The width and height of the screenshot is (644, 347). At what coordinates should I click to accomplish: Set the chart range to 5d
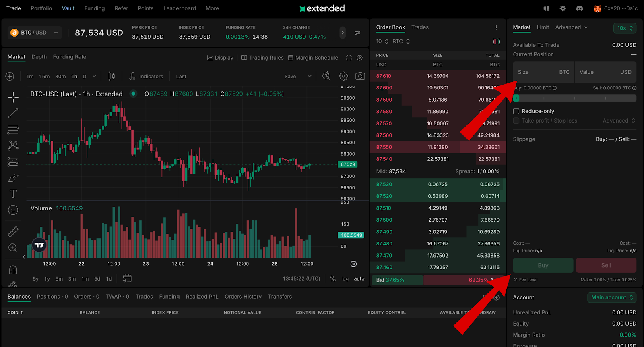tap(97, 279)
